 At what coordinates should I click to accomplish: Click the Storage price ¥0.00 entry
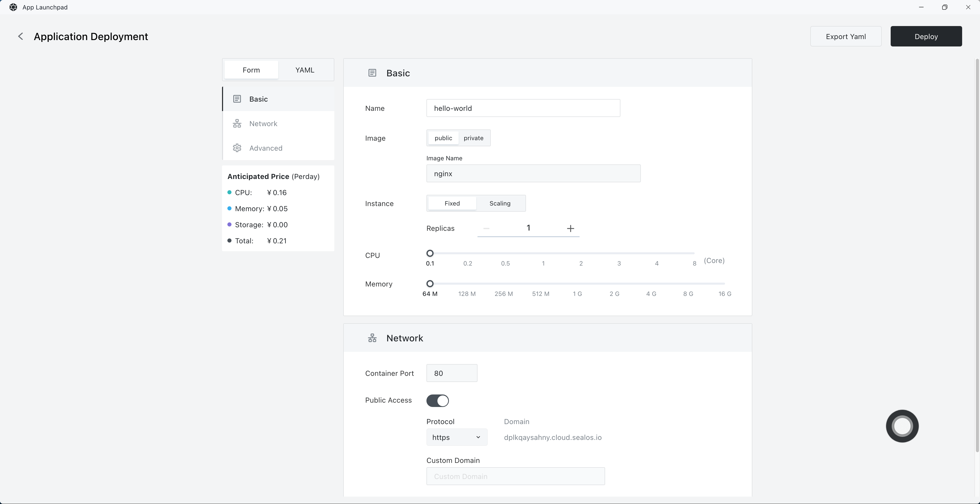(258, 225)
